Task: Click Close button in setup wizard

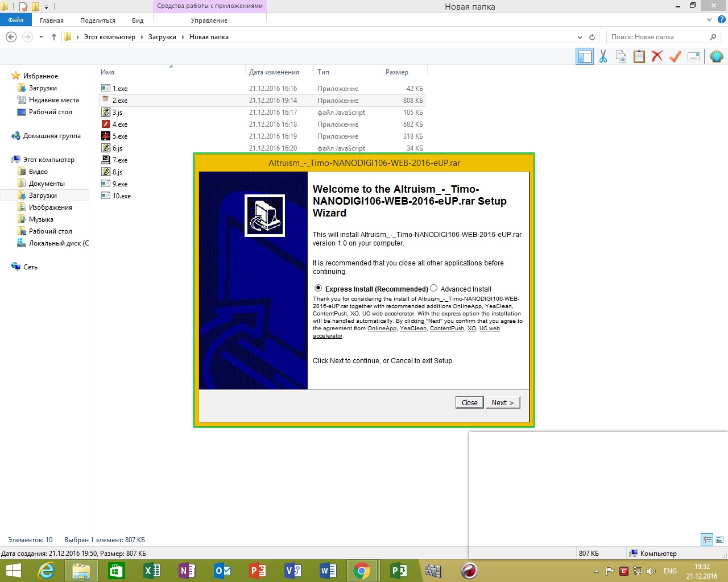Action: tap(470, 402)
